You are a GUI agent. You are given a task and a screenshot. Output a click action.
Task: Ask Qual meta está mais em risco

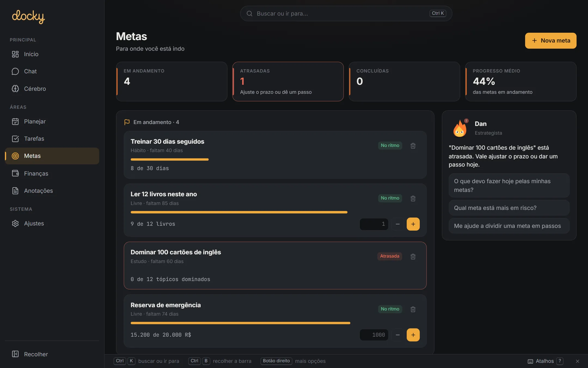(509, 208)
